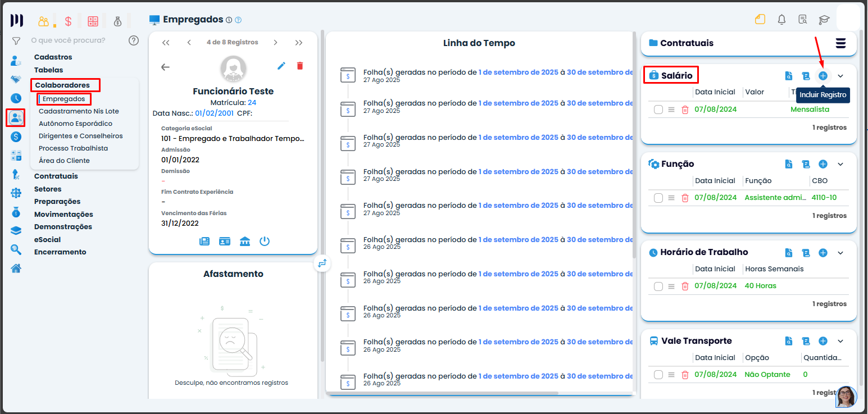Go to the next employee record

pos(275,43)
